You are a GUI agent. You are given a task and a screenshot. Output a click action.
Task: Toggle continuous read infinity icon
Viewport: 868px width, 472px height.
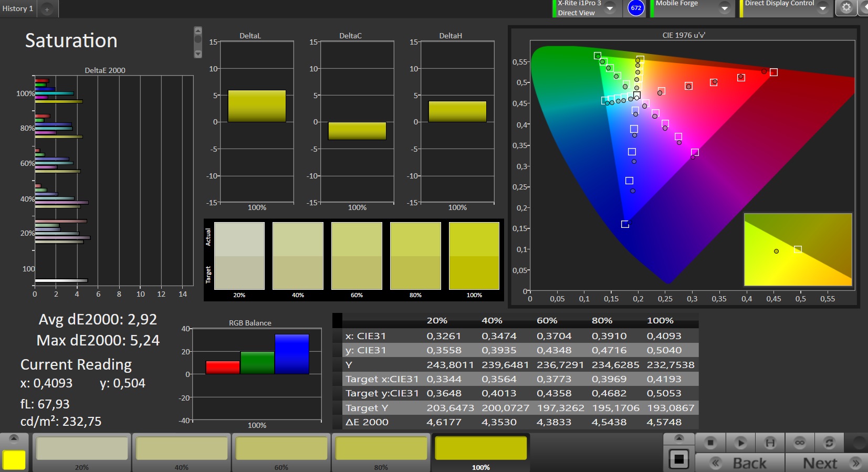(x=800, y=443)
